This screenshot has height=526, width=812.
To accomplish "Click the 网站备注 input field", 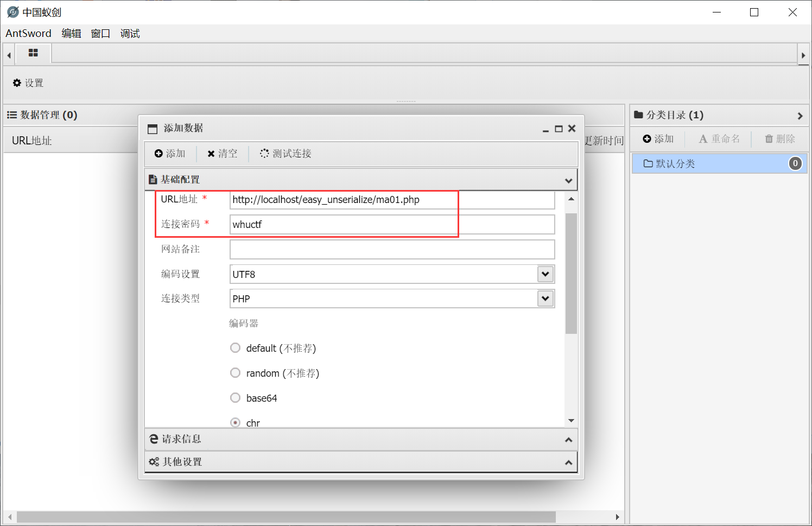I will coord(391,249).
